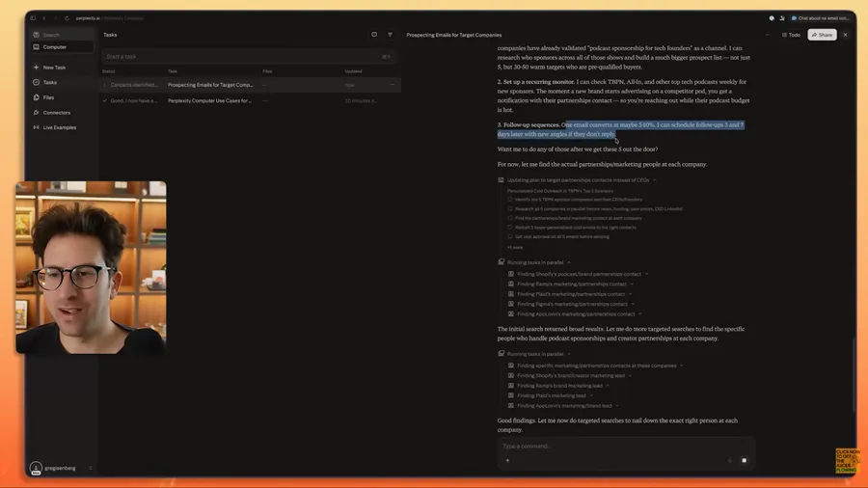Open Files in the left sidebar

48,97
